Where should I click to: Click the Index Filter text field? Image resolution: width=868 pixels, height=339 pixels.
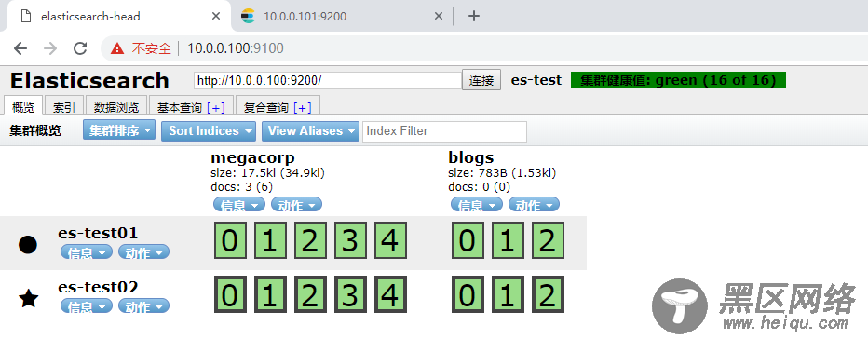coord(444,131)
